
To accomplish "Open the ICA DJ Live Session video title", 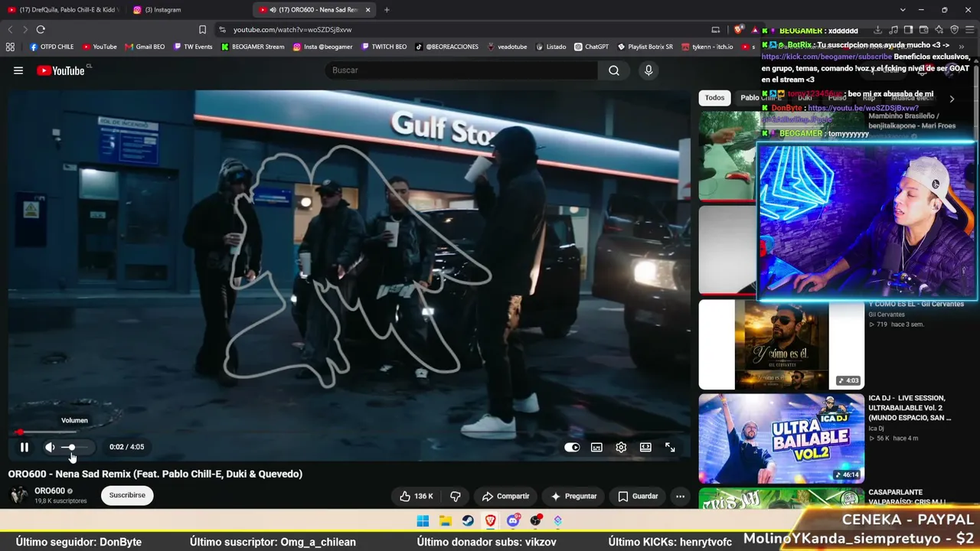I will click(910, 408).
